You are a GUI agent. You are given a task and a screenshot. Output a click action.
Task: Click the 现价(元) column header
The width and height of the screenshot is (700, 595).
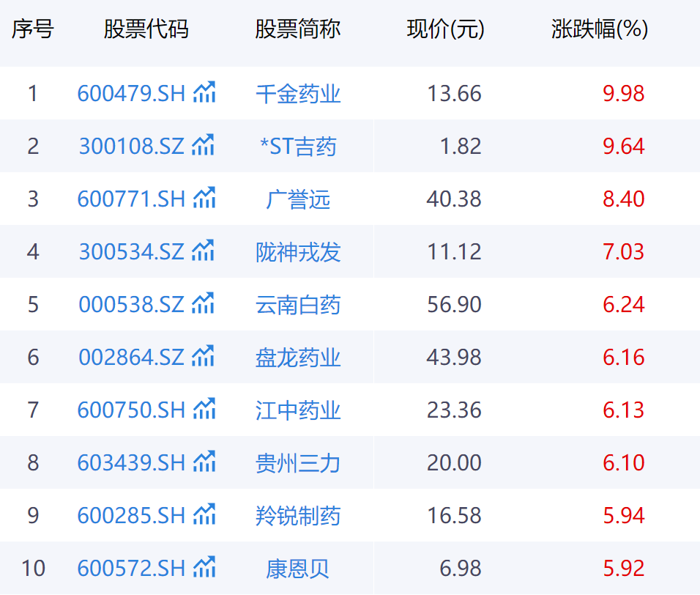click(x=445, y=29)
